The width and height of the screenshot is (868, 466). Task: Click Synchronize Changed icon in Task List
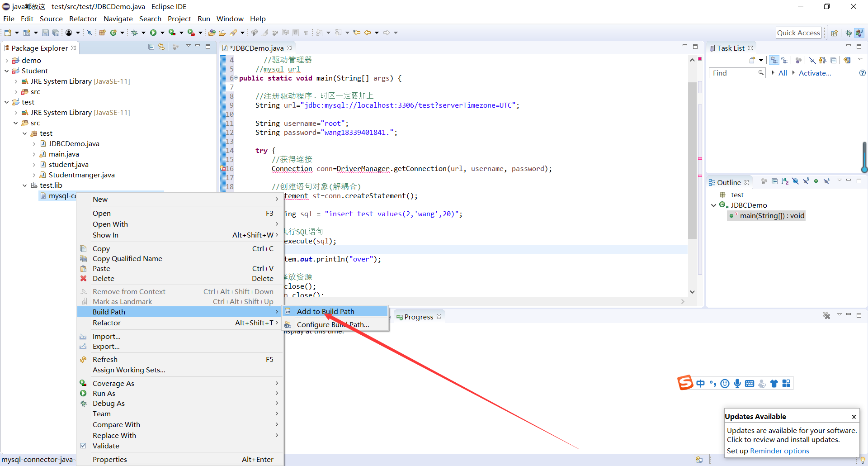click(847, 60)
